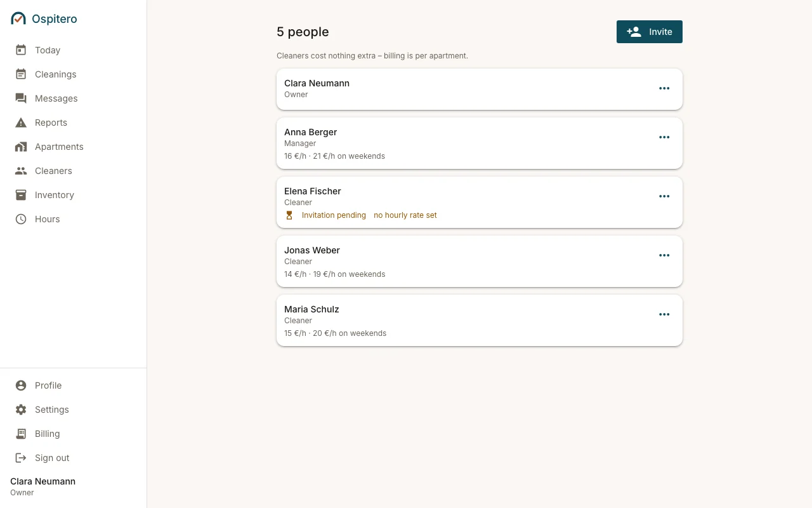The width and height of the screenshot is (812, 508).
Task: Click the Messages chat bubble icon
Action: [21, 98]
